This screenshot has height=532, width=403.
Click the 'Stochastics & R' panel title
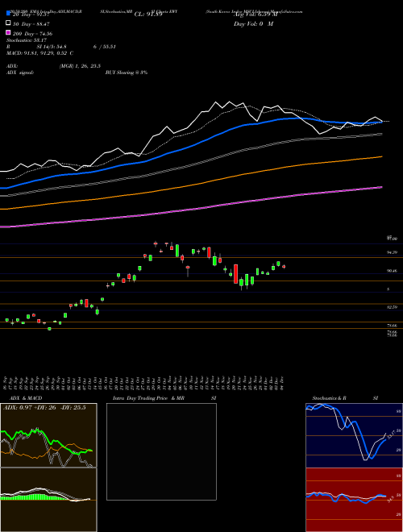pyautogui.click(x=330, y=398)
